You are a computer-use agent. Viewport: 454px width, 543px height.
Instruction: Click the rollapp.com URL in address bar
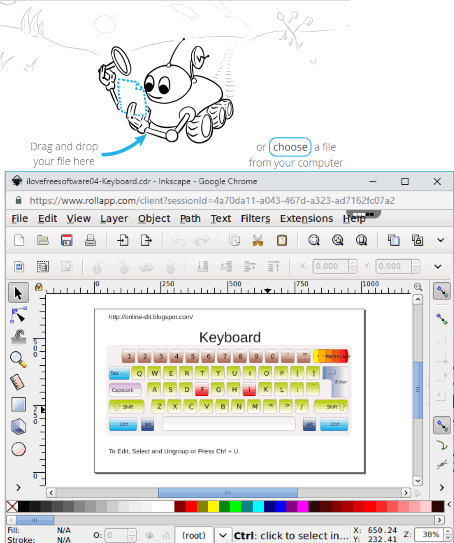click(212, 201)
